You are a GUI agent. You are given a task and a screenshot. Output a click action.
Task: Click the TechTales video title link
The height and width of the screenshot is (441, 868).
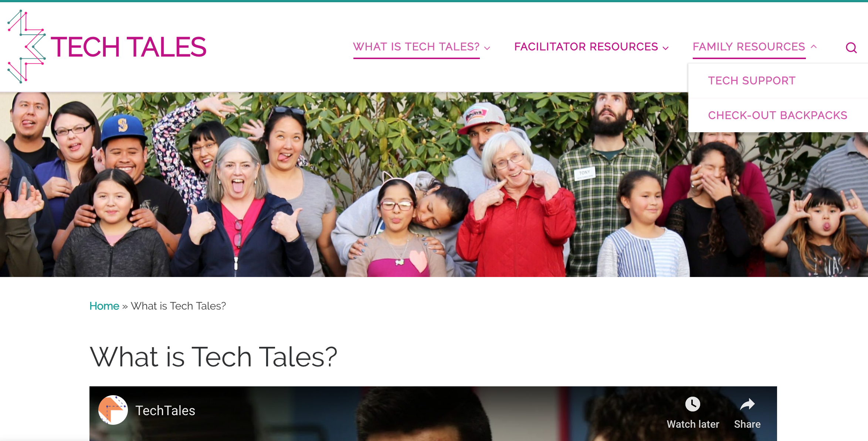165,410
